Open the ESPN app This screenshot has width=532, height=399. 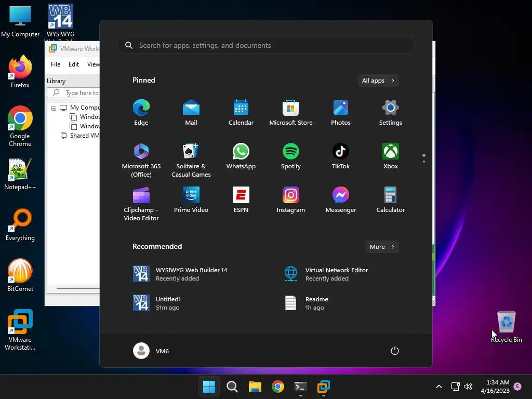coord(241,200)
